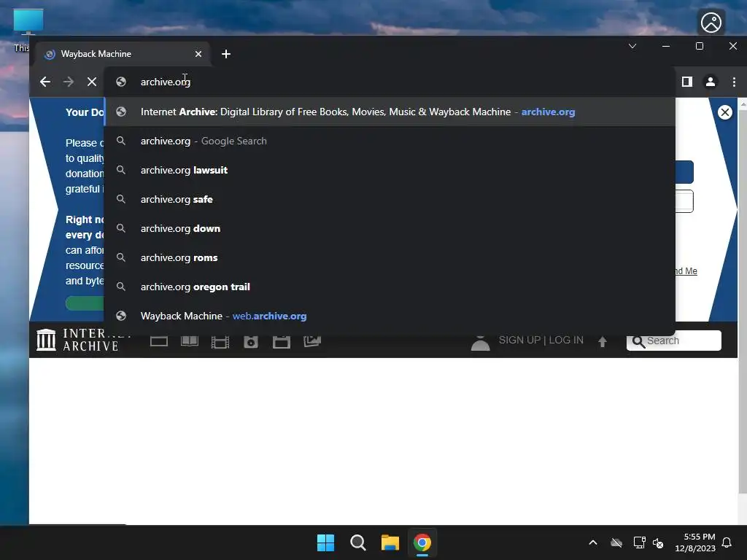Viewport: 747px width, 560px height.
Task: Open the Video film icon
Action: coord(220,342)
